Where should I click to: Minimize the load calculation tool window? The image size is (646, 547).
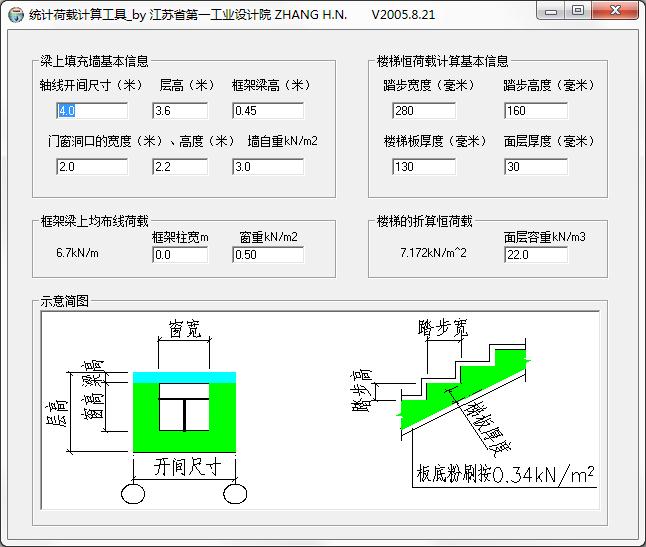tap(551, 11)
